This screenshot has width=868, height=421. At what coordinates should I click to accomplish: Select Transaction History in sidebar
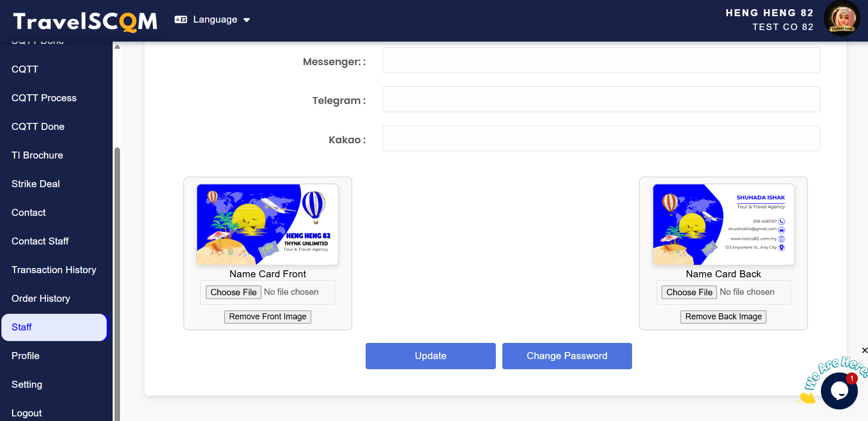pyautogui.click(x=54, y=270)
